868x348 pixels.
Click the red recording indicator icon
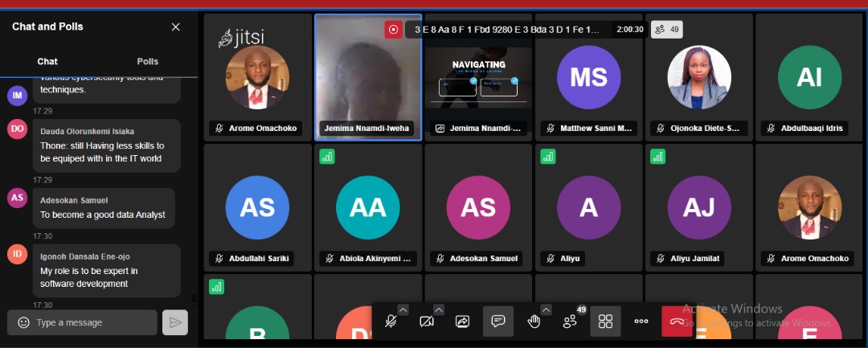(394, 29)
